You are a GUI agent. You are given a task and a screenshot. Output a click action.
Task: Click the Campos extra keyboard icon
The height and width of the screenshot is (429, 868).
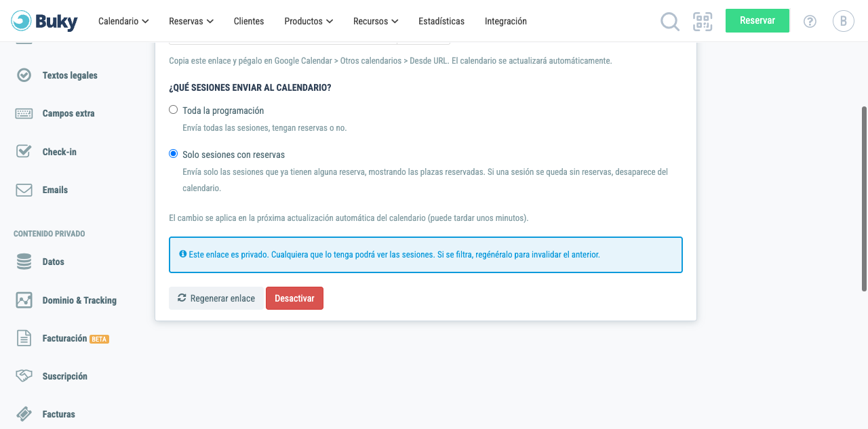pos(24,113)
